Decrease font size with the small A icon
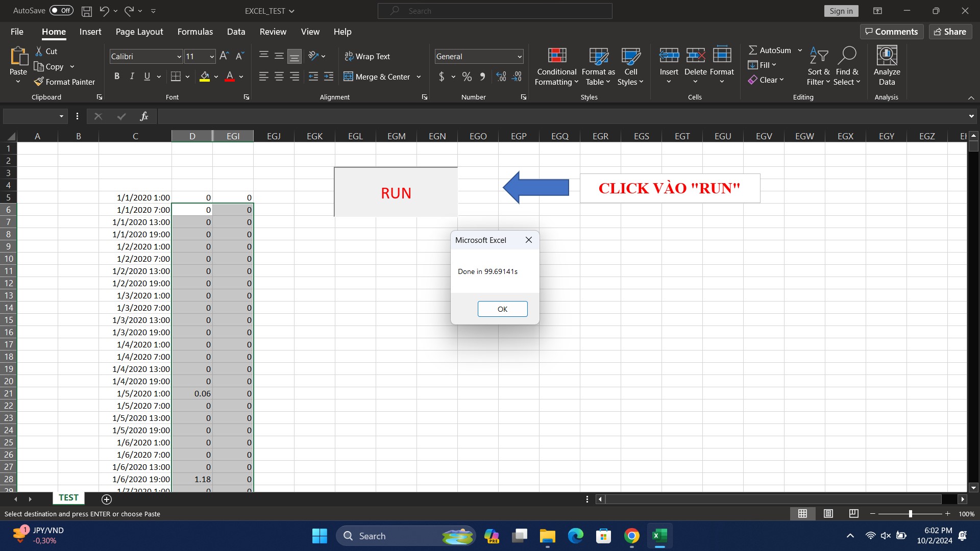The width and height of the screenshot is (980, 551). click(240, 56)
